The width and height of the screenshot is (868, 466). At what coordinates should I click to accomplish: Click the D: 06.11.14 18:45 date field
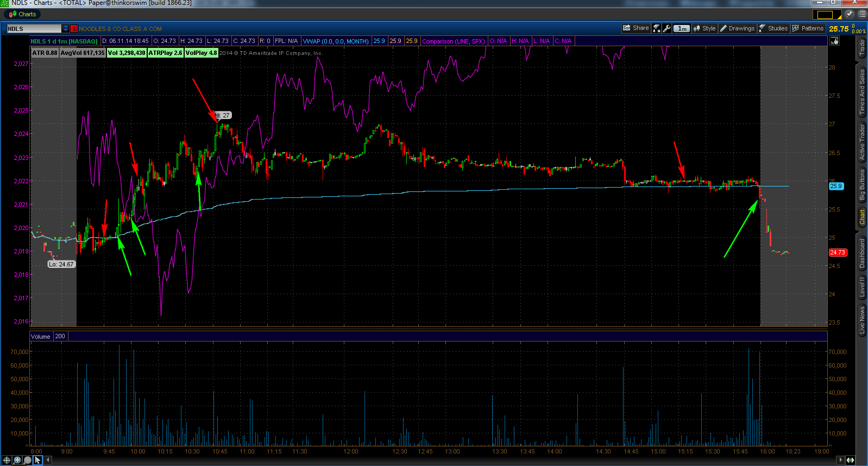point(126,41)
